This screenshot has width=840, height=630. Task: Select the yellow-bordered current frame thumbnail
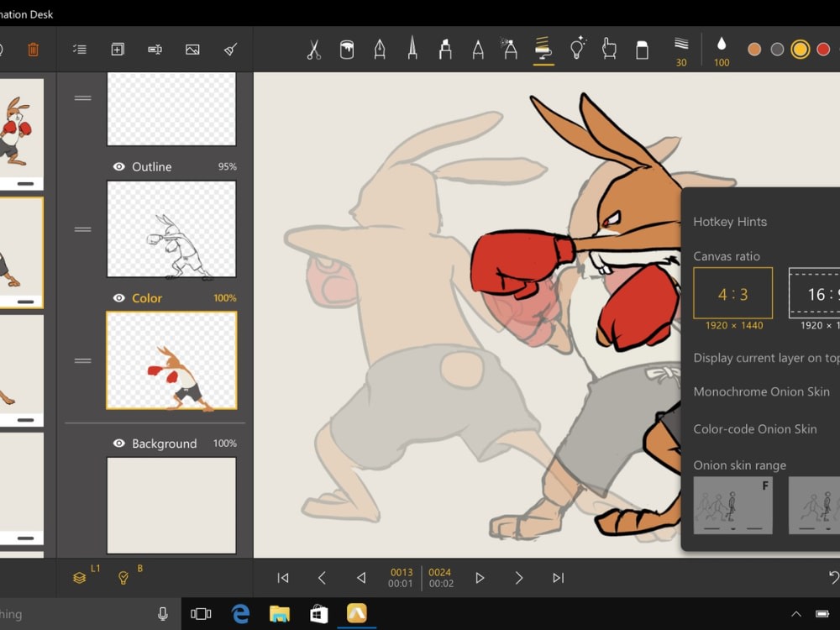click(x=22, y=252)
